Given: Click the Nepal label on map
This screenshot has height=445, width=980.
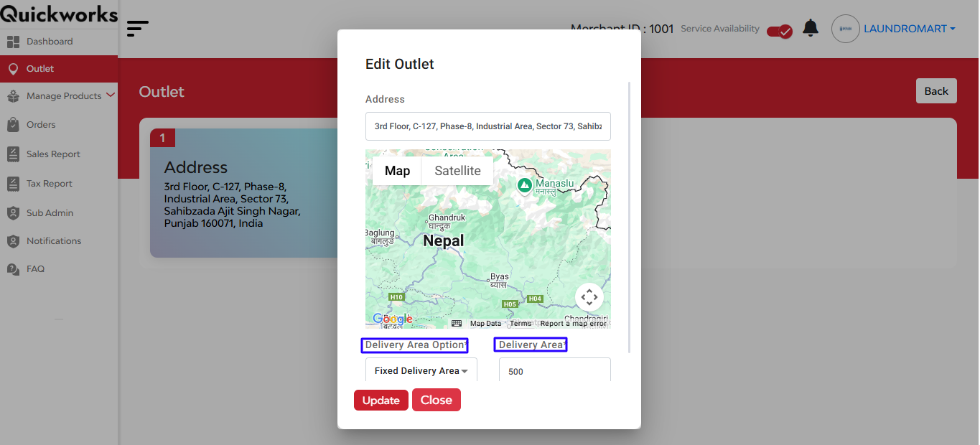Looking at the screenshot, I should 444,241.
